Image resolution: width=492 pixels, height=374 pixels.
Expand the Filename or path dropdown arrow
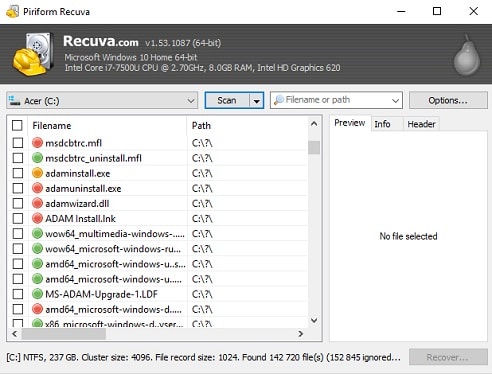click(x=395, y=100)
